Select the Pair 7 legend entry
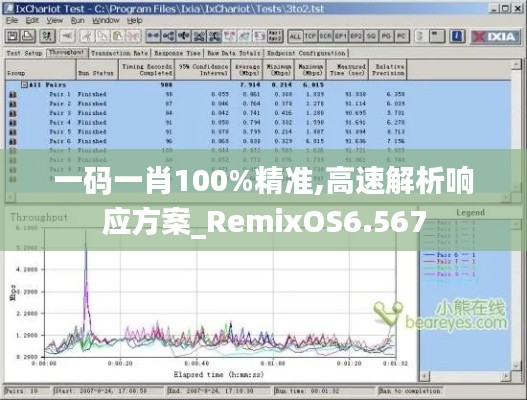527x400 pixels. (449, 261)
